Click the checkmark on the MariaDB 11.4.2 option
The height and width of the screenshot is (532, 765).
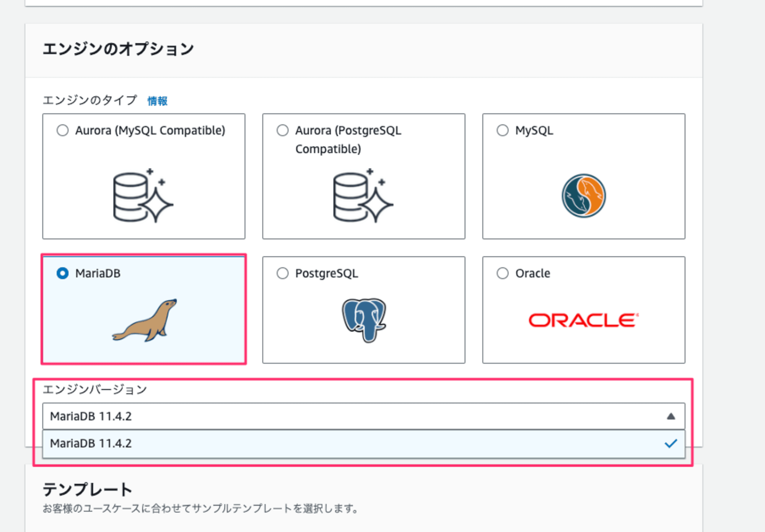(671, 443)
